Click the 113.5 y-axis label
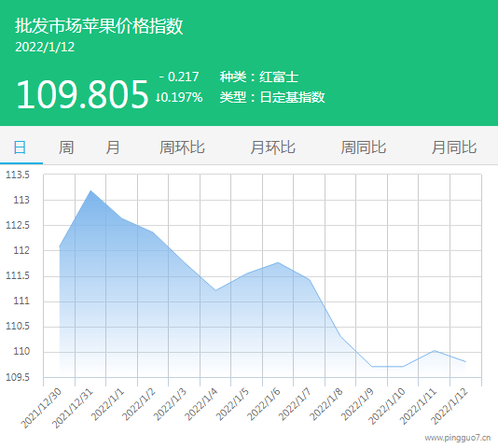 coord(18,175)
